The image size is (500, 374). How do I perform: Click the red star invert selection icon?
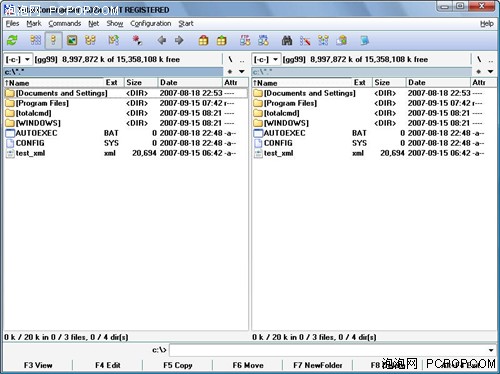[137, 41]
